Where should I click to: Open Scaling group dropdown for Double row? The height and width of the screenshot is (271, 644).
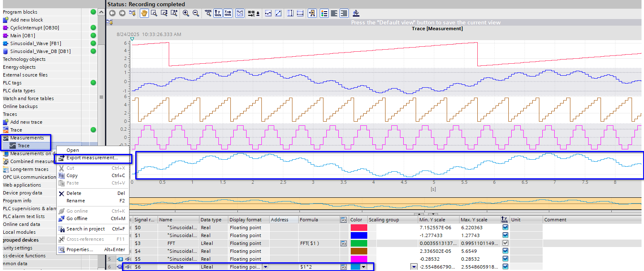[x=414, y=267]
